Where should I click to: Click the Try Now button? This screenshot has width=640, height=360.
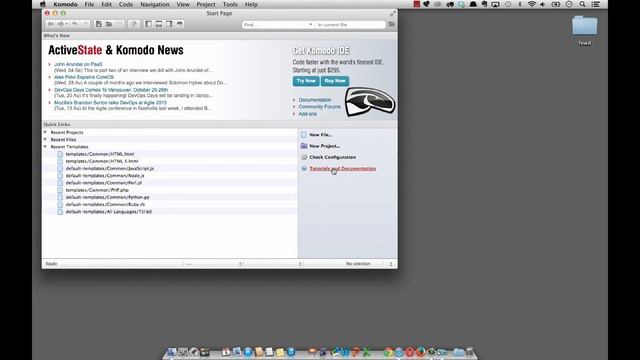[x=306, y=81]
